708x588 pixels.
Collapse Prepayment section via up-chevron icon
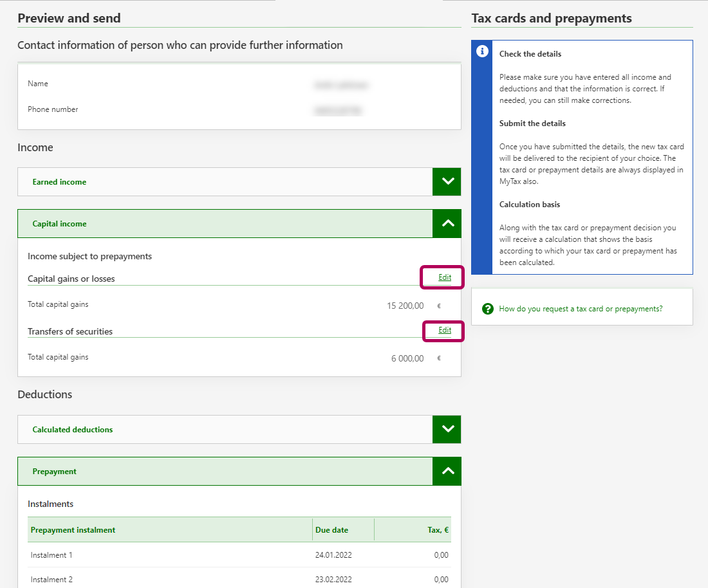pyautogui.click(x=447, y=471)
